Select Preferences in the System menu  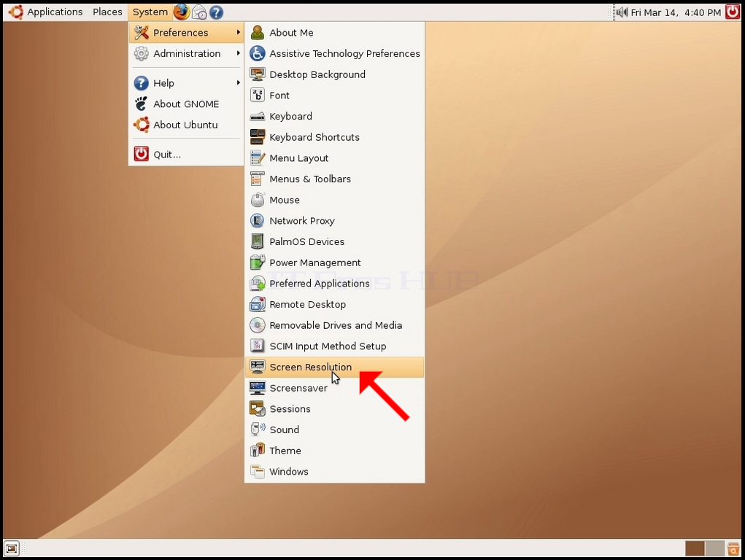tap(186, 33)
